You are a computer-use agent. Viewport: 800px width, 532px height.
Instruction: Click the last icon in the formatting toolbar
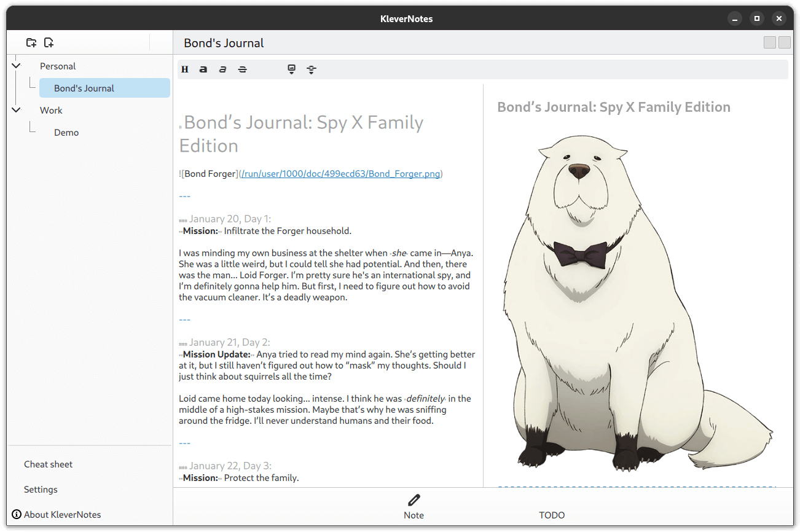click(312, 69)
